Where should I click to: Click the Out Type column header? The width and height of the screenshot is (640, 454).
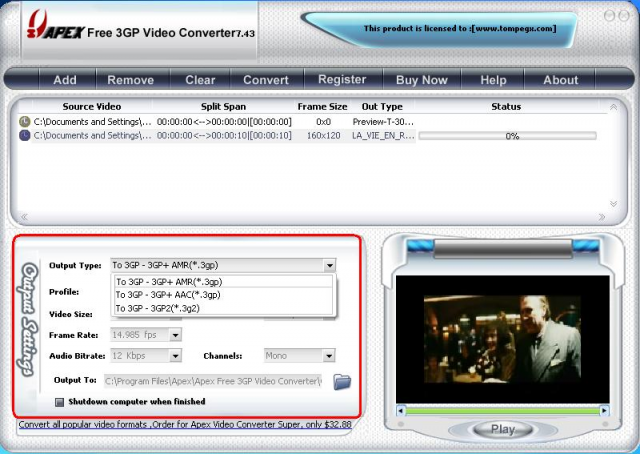[x=382, y=107]
